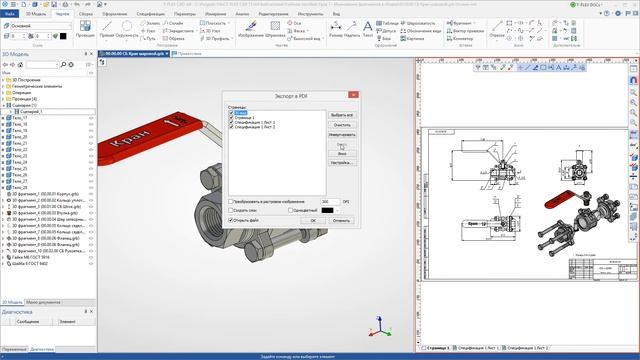Switch to the 3D Модель ribbon tab
640x360 pixels.
(36, 14)
